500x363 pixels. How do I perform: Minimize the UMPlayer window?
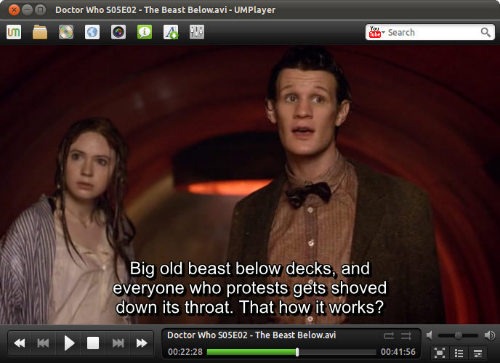(27, 10)
